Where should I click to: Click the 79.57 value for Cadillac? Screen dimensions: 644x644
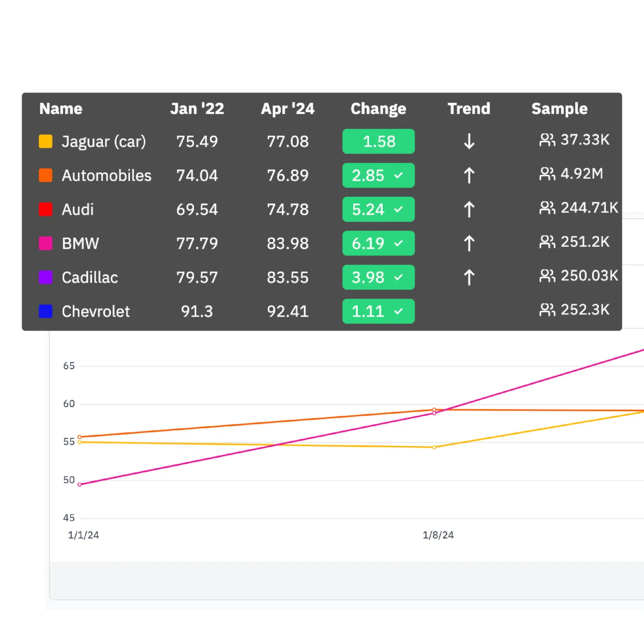click(197, 277)
